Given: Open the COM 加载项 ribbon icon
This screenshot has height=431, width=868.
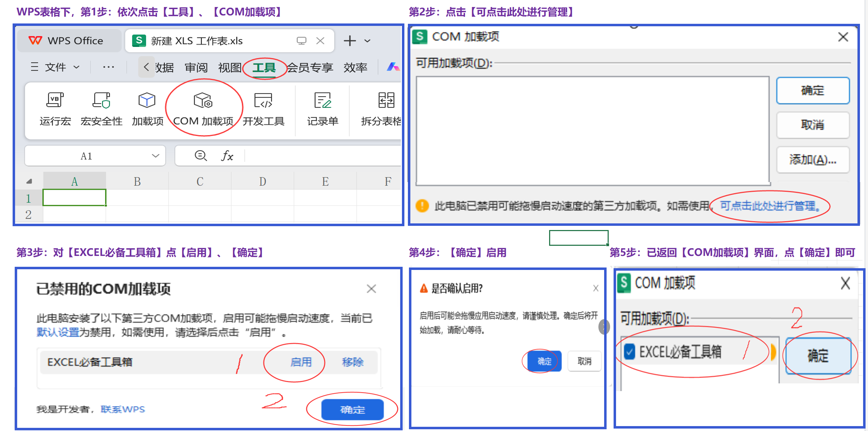Looking at the screenshot, I should (203, 101).
